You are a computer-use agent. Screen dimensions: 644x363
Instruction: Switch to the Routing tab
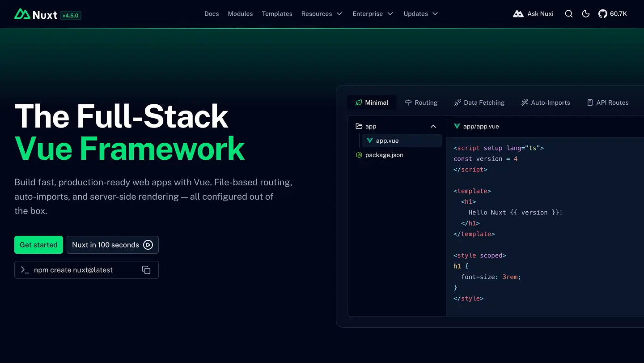point(421,102)
